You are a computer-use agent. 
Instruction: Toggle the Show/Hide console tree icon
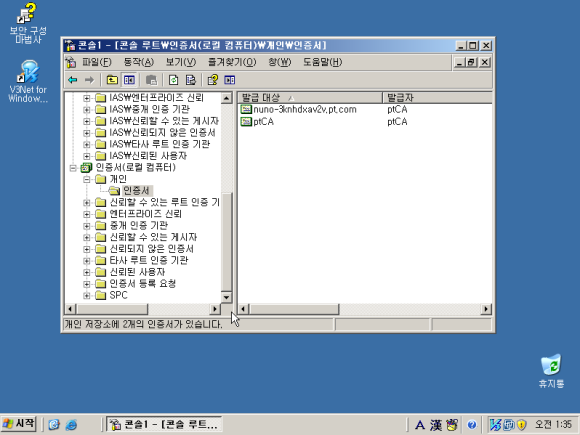pyautogui.click(x=129, y=80)
